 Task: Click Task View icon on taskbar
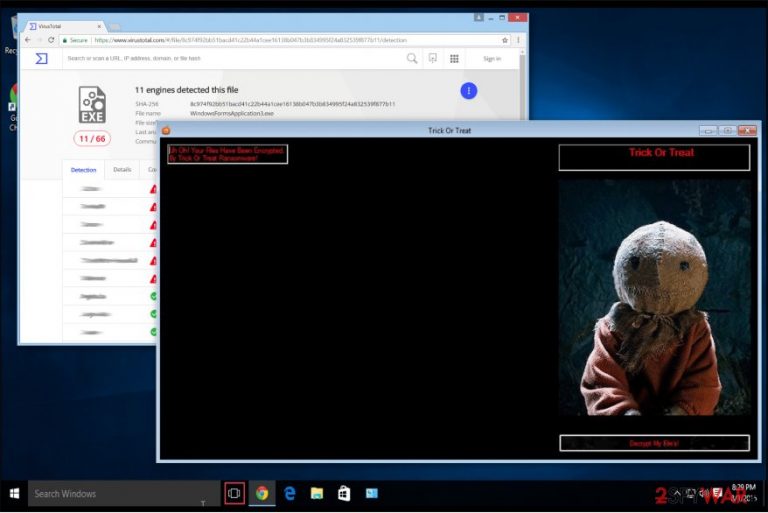(234, 493)
